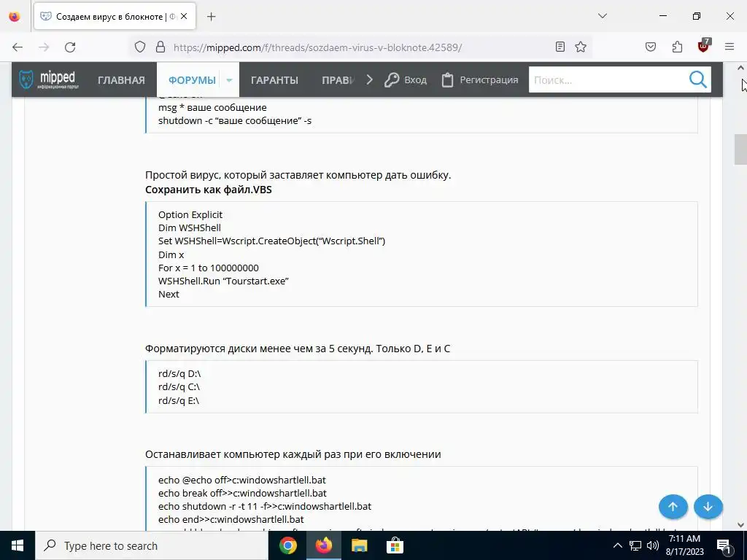
Task: Open Firefox from taskbar
Action: 323,545
